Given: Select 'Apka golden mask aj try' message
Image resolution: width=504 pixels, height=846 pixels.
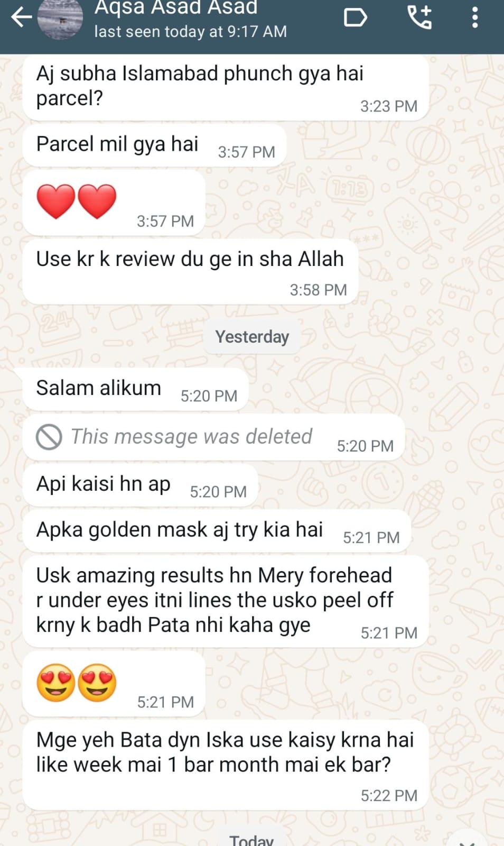Looking at the screenshot, I should click(217, 530).
